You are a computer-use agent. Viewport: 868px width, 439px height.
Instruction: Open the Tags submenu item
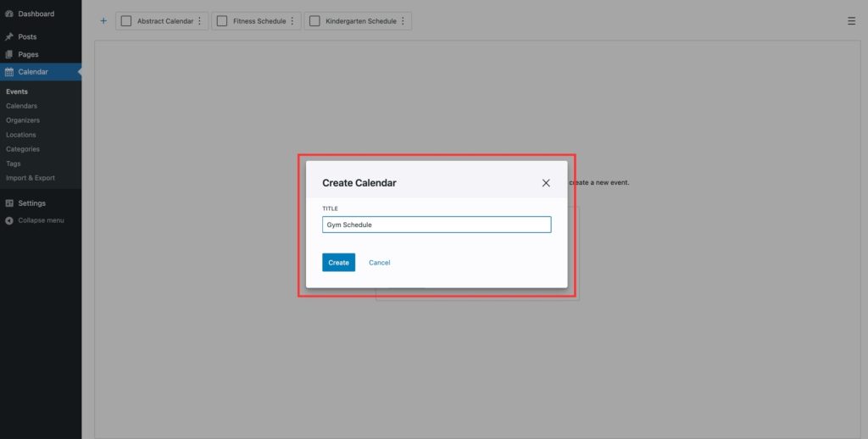pyautogui.click(x=14, y=164)
